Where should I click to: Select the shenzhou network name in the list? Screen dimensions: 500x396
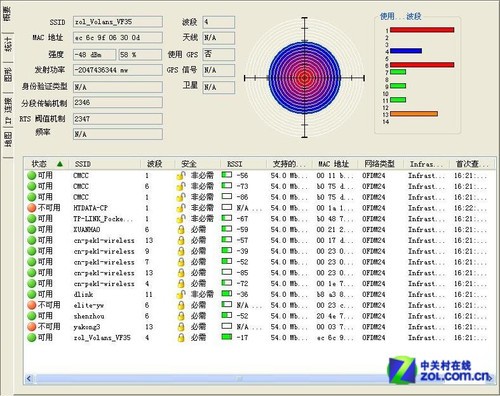coord(89,316)
